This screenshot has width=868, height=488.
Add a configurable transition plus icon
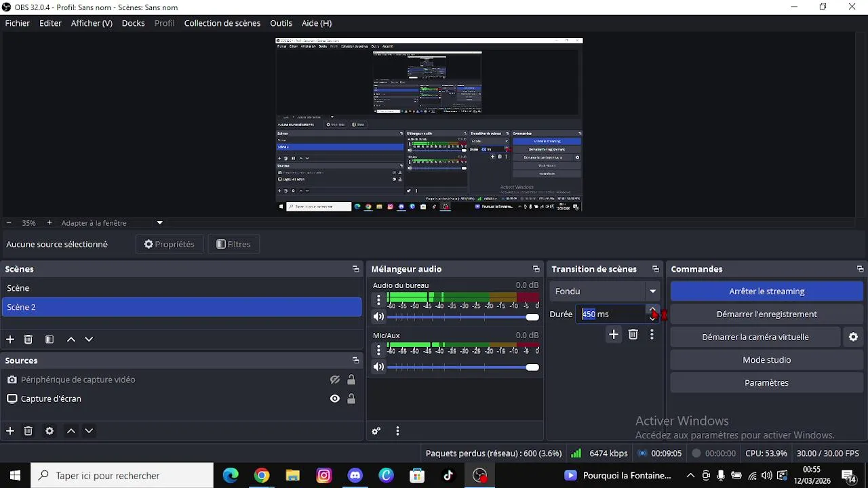pos(614,334)
